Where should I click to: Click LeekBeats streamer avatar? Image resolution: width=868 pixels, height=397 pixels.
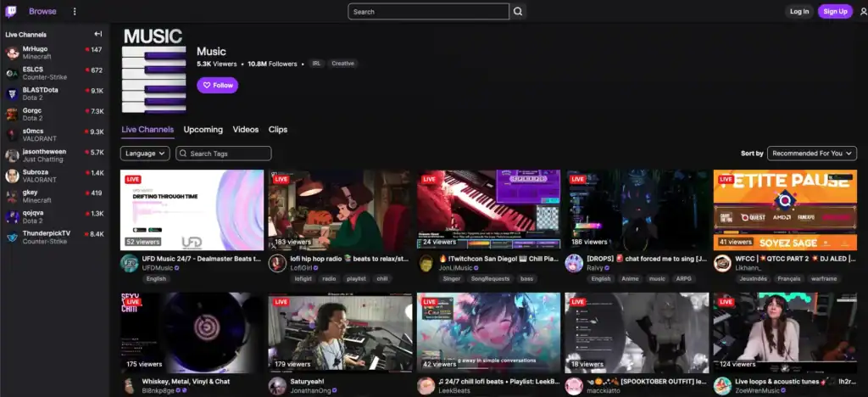click(426, 386)
